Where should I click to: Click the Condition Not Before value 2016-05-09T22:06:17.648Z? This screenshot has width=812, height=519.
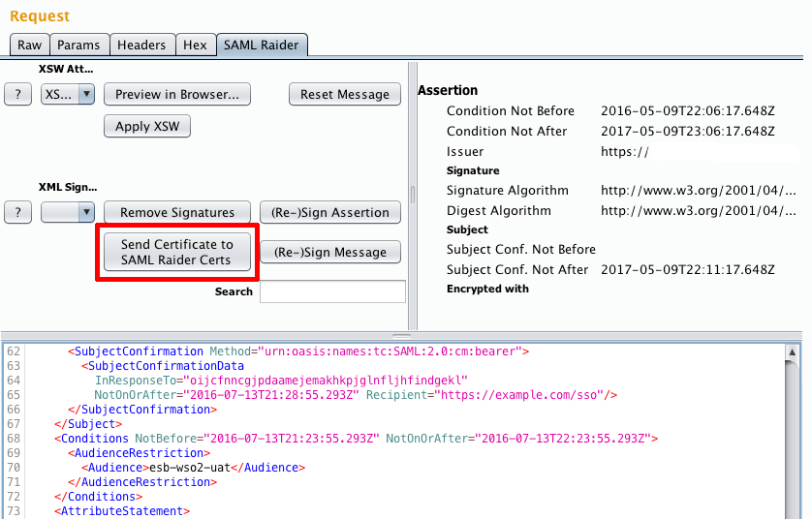pyautogui.click(x=688, y=110)
